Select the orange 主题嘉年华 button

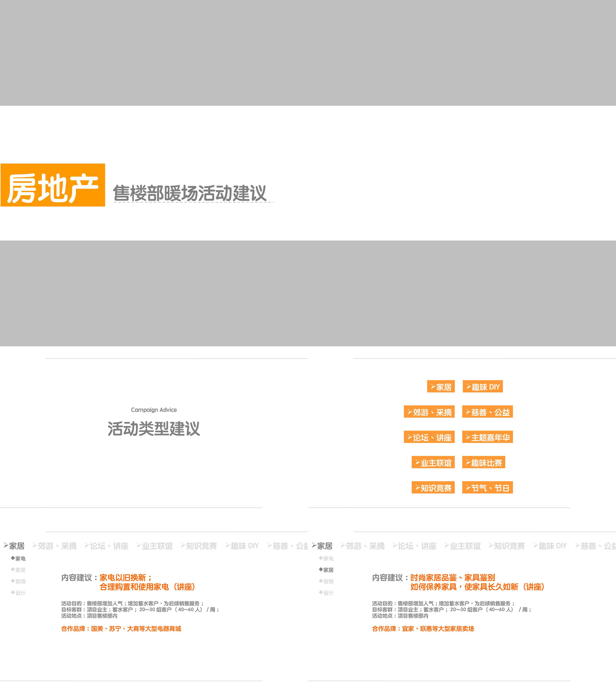point(487,437)
